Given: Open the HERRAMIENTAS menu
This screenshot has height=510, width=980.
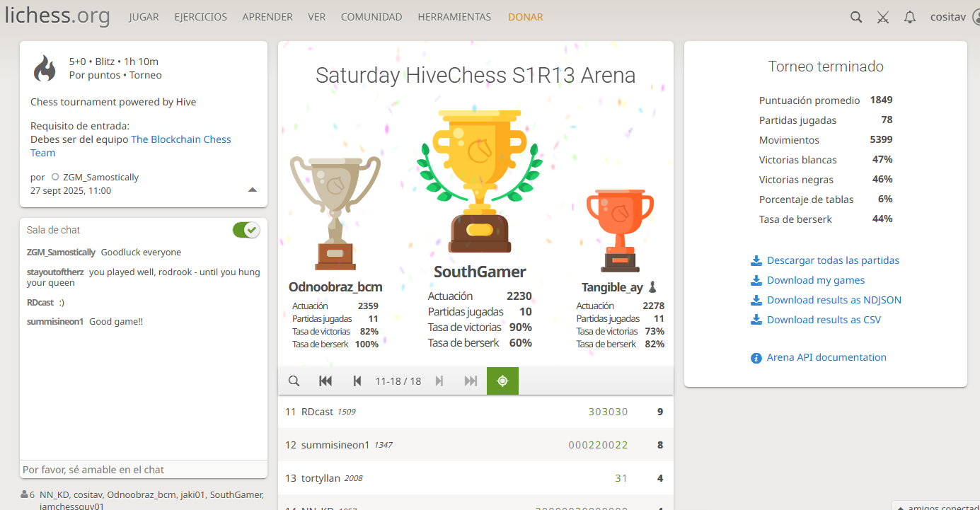Looking at the screenshot, I should click(454, 17).
